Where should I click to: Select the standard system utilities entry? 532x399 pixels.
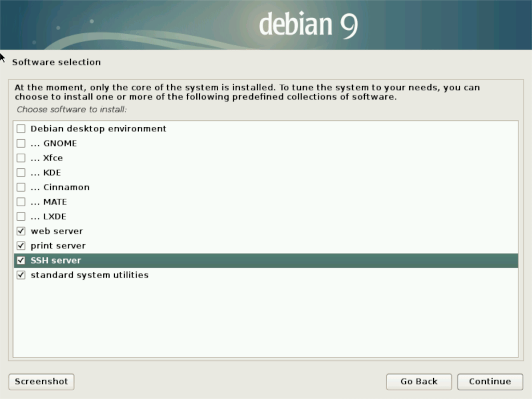click(89, 275)
